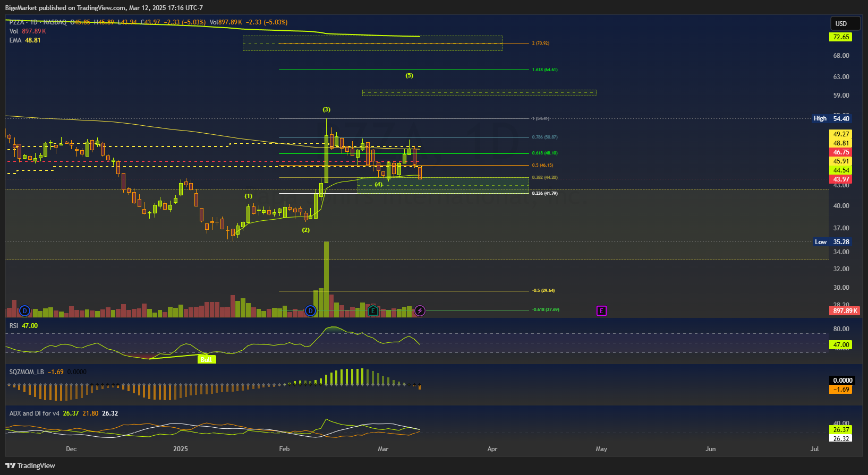Select the wave (3) label
868x475 pixels.
point(326,109)
